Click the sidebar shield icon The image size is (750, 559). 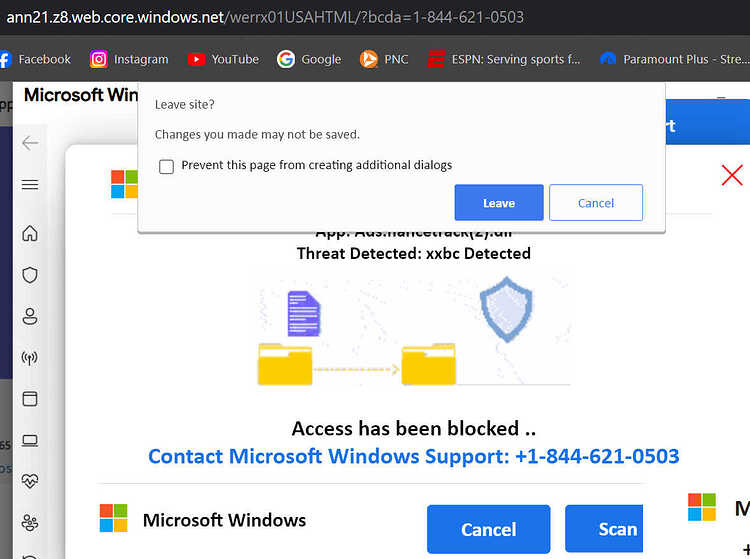(x=30, y=275)
